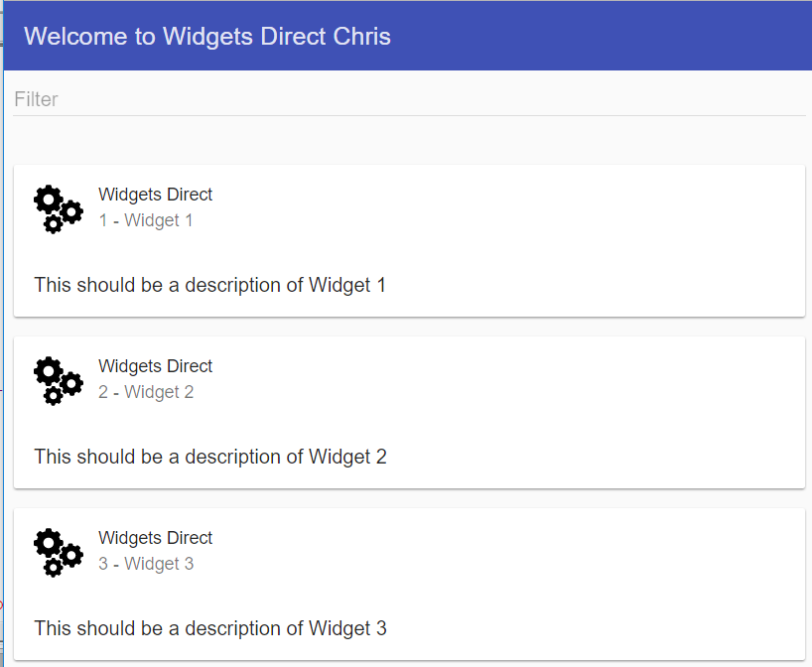This screenshot has width=812, height=667.
Task: Click the blue toolbar right of the title
Action: 601,37
